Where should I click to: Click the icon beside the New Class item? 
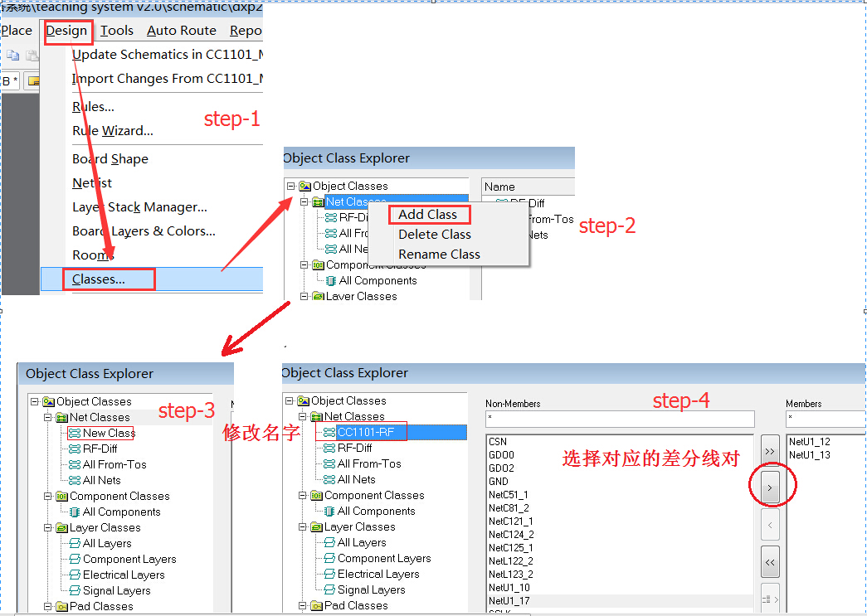[75, 433]
